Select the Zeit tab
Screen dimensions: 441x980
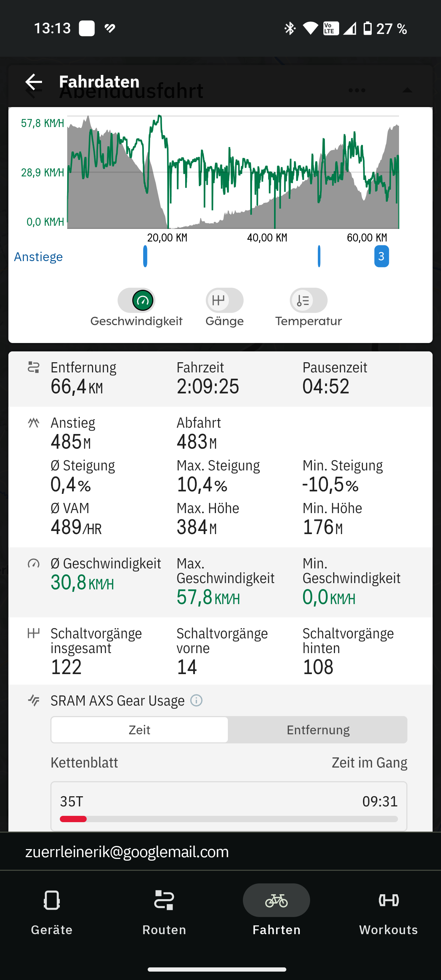click(140, 730)
